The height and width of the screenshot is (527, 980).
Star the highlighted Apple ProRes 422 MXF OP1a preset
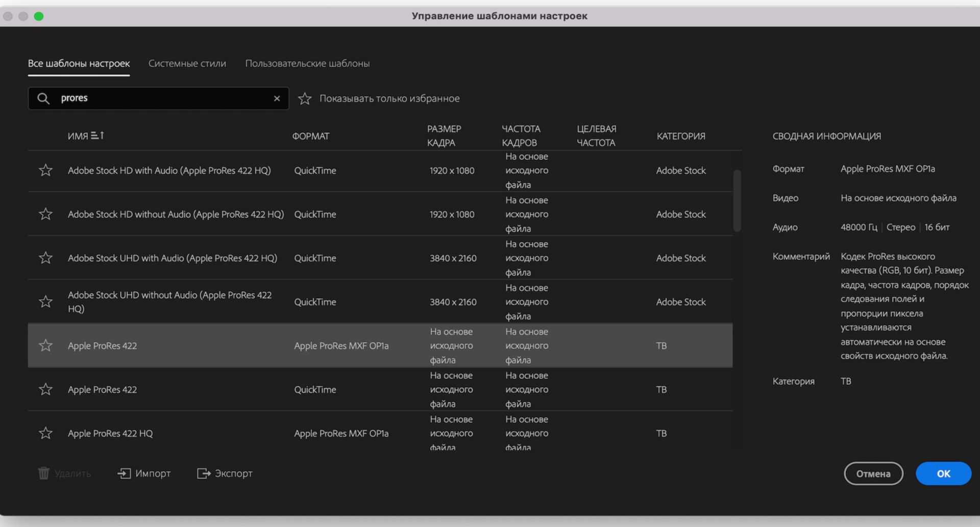pyautogui.click(x=46, y=345)
